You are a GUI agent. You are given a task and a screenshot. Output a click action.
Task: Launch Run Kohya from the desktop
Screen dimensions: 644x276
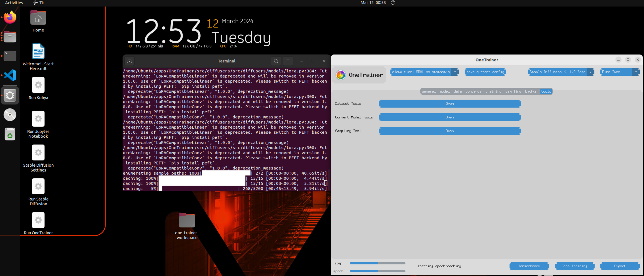[38, 85]
